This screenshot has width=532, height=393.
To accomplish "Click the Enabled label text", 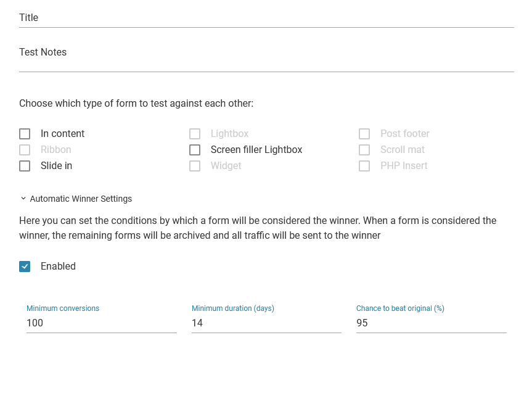I will click(58, 267).
